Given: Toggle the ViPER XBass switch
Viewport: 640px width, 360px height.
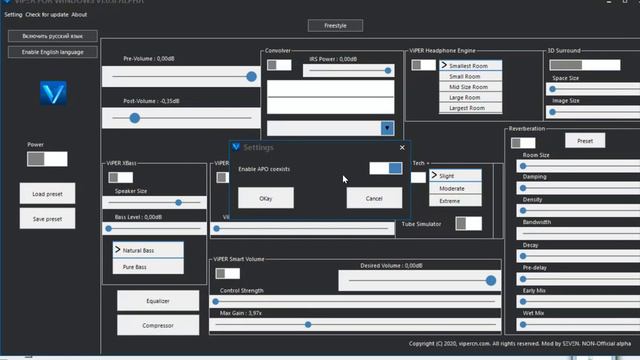Looking at the screenshot, I should point(120,178).
